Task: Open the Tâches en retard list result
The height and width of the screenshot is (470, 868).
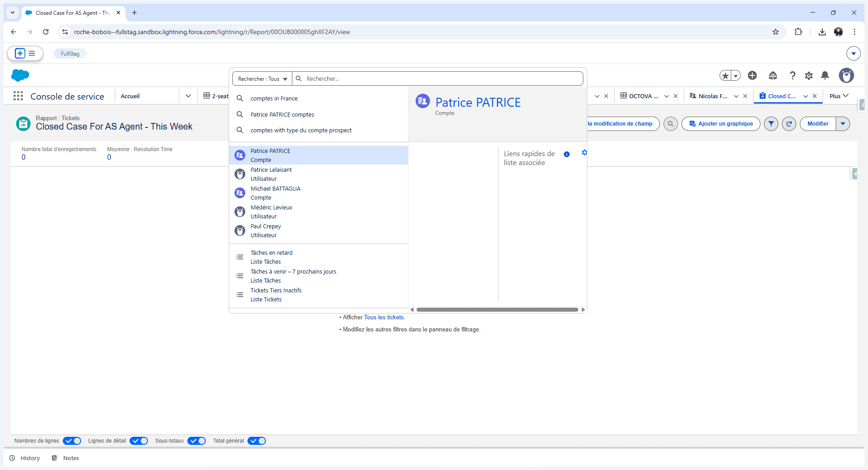Action: [x=318, y=257]
